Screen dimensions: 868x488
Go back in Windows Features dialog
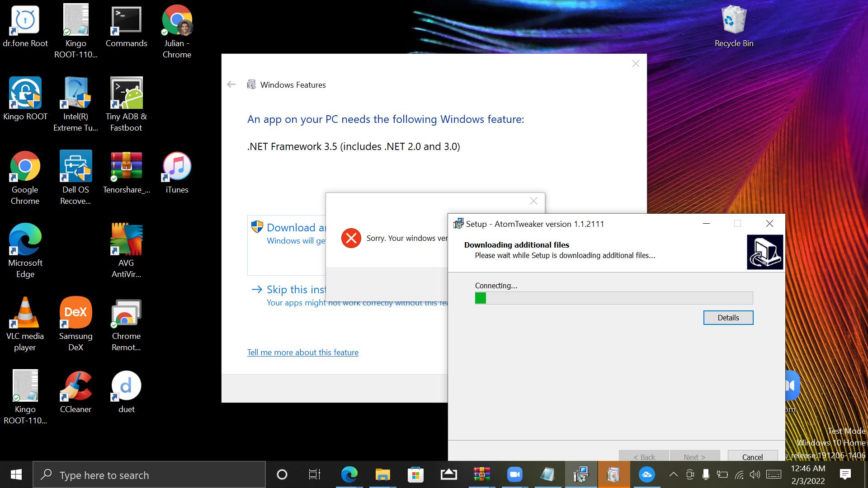click(231, 84)
